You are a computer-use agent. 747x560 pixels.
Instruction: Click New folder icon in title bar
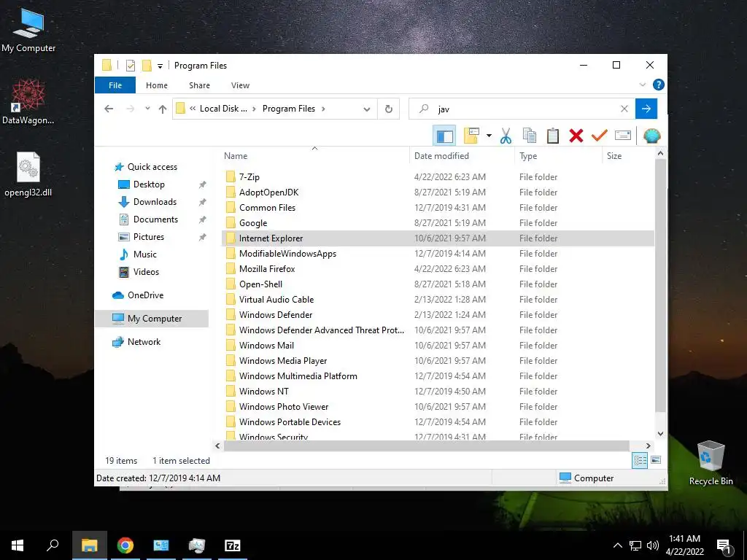(x=147, y=66)
